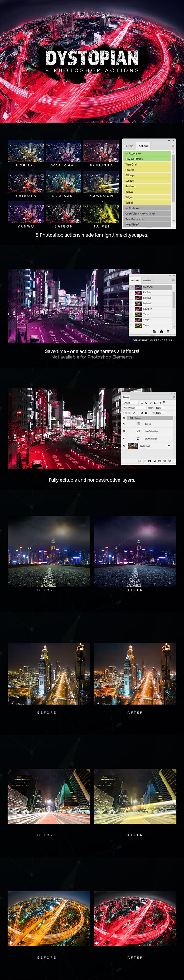
Task: Toggle the layer filtering on/off switch
Action: (164, 402)
